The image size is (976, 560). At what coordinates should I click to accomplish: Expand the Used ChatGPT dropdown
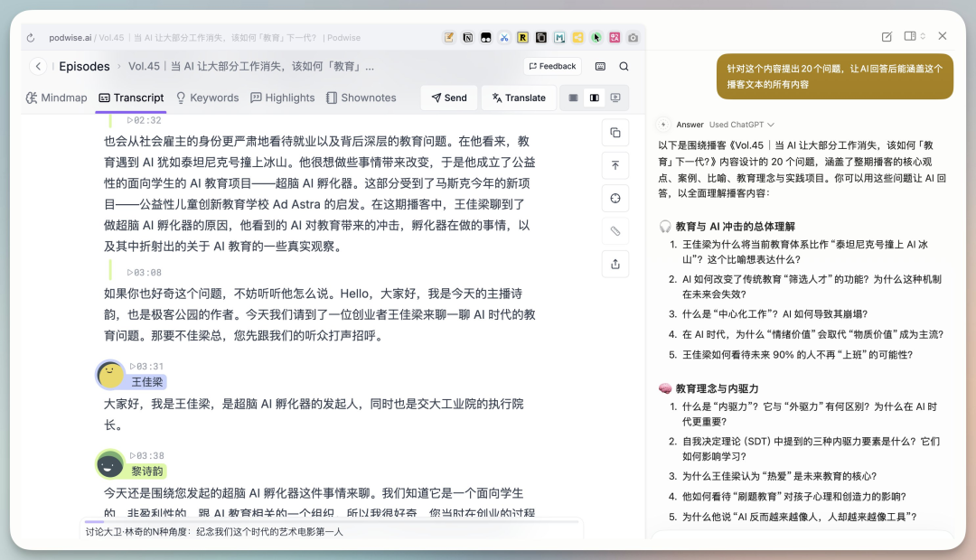coord(742,125)
